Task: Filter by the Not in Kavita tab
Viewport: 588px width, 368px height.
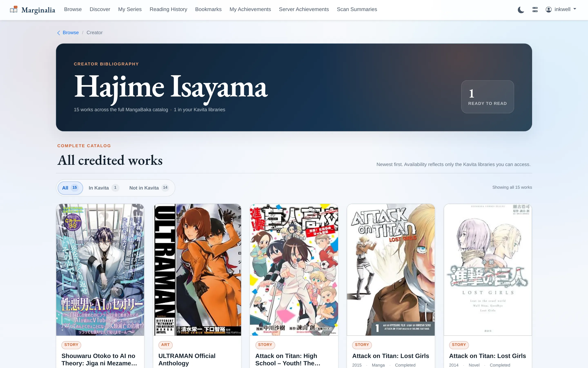Action: pyautogui.click(x=149, y=188)
